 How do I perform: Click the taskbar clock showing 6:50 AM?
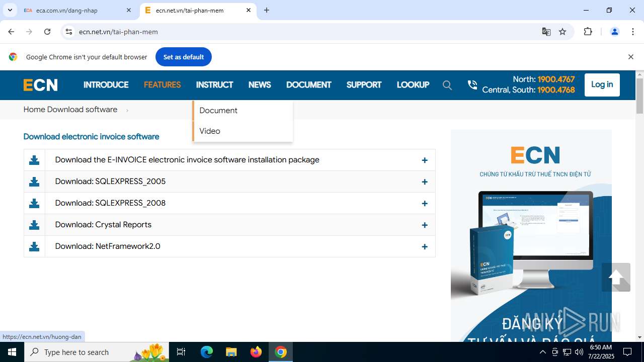click(600, 352)
